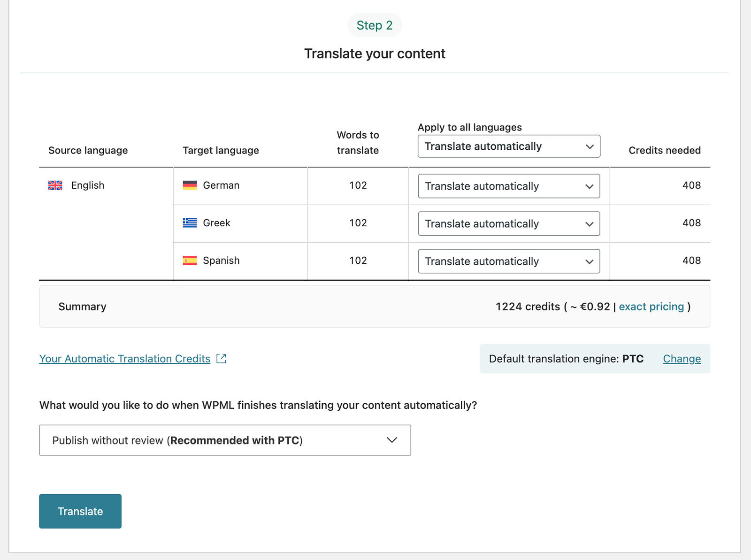Click the Credits needed column header
This screenshot has height=560, width=751.
664,150
